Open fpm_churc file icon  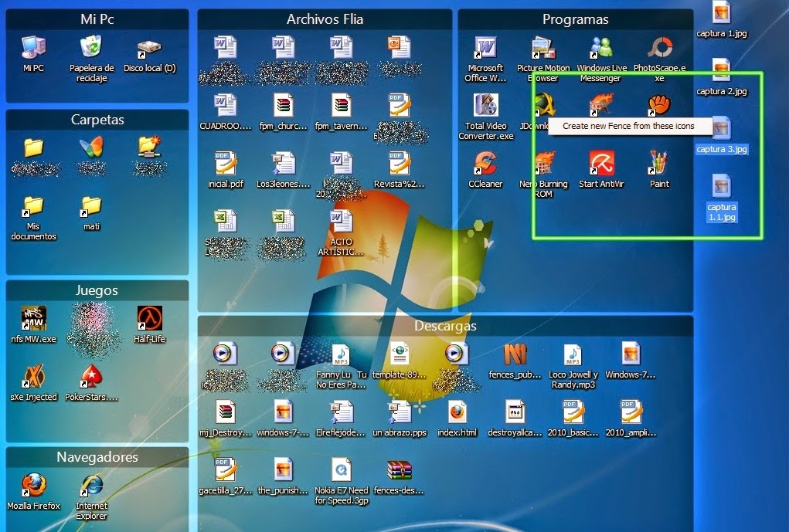click(x=284, y=106)
